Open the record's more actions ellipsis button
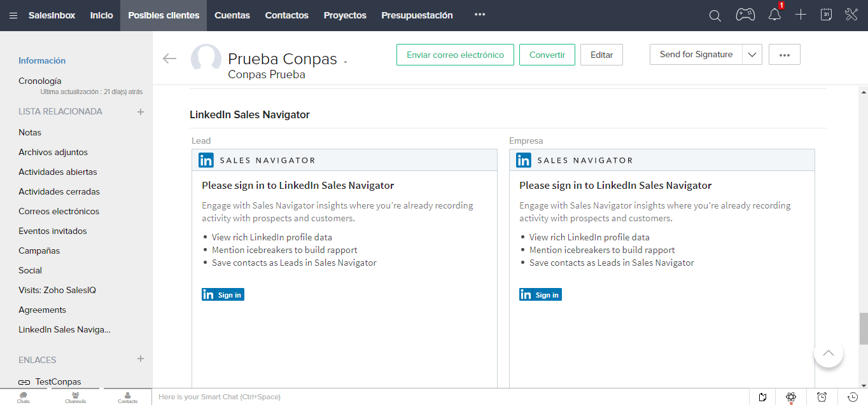This screenshot has width=868, height=405. [785, 55]
